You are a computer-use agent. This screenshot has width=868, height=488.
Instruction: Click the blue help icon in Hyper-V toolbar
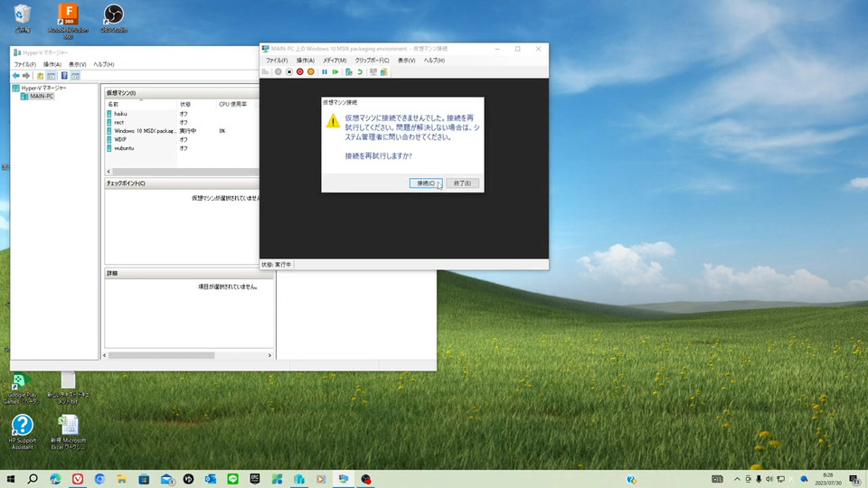tap(64, 76)
